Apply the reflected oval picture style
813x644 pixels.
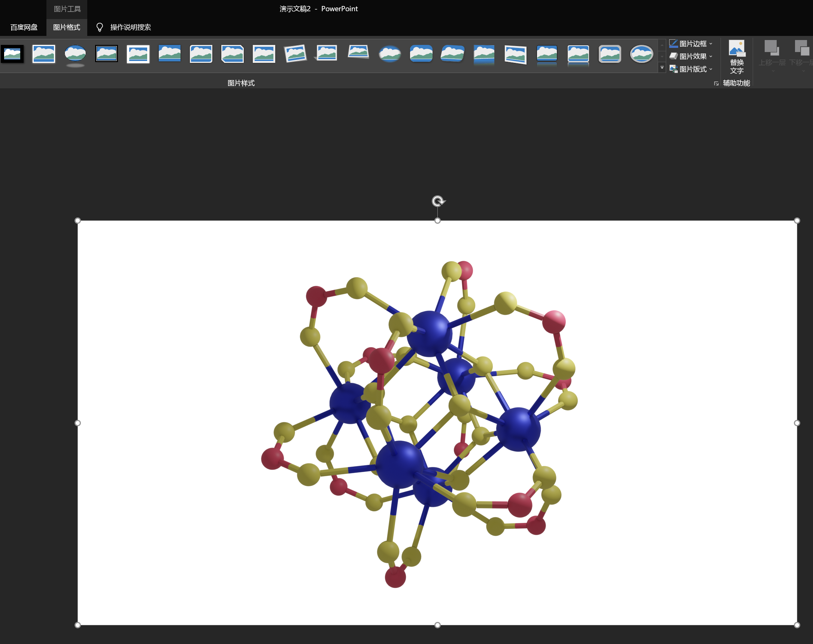pyautogui.click(x=75, y=55)
